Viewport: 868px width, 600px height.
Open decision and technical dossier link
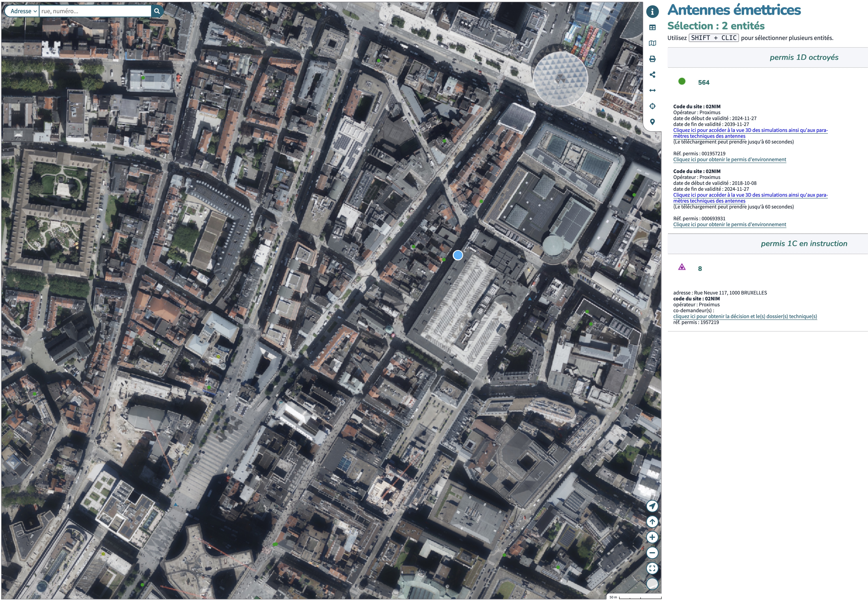point(745,316)
